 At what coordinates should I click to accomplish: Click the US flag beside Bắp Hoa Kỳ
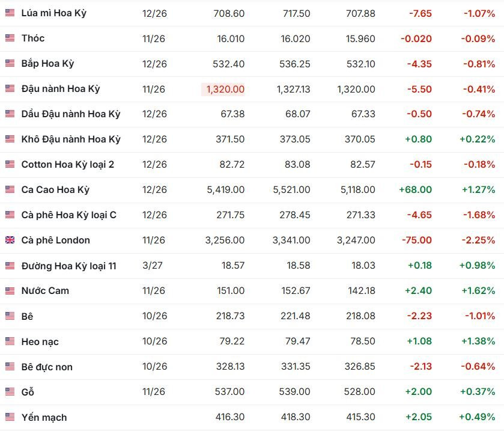pyautogui.click(x=10, y=63)
